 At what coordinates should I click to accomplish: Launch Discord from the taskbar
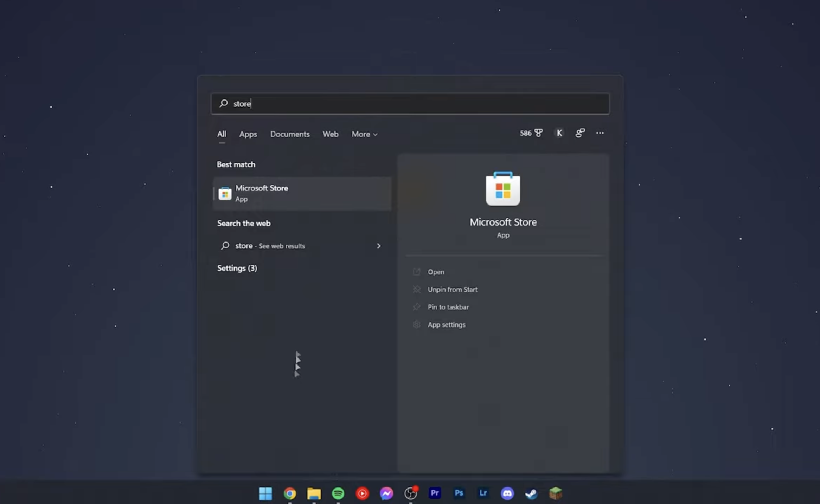[507, 493]
